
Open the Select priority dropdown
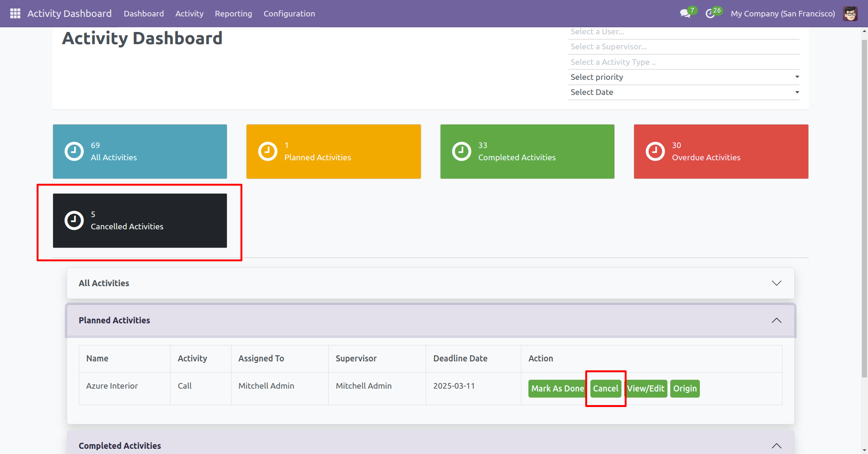tap(684, 77)
